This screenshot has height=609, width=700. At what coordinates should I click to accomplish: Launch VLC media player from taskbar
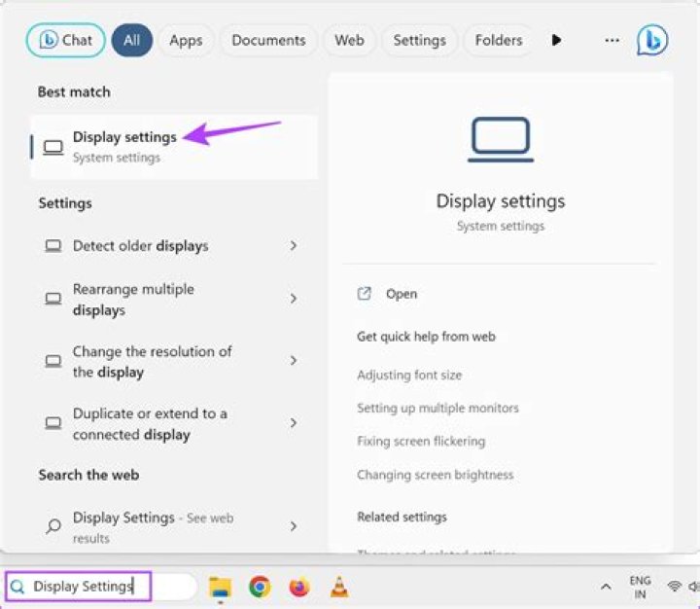pos(338,587)
